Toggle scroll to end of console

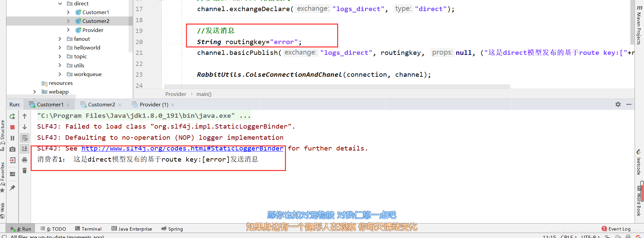(25, 148)
